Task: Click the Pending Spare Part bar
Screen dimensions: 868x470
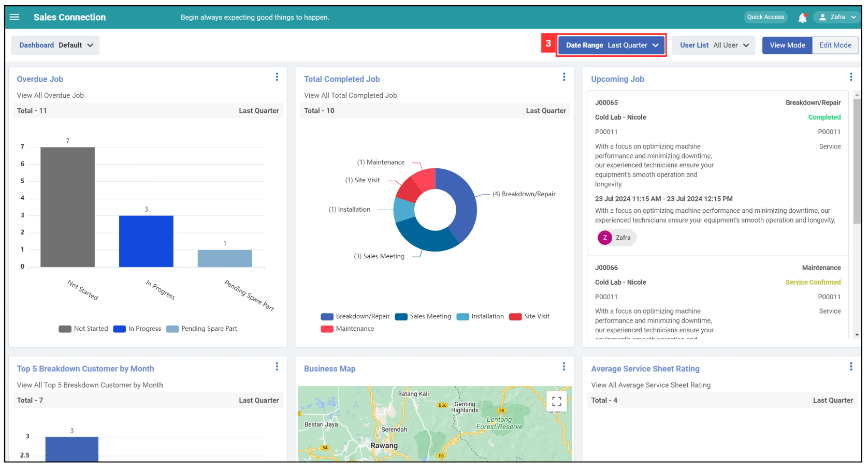Action: [x=225, y=258]
